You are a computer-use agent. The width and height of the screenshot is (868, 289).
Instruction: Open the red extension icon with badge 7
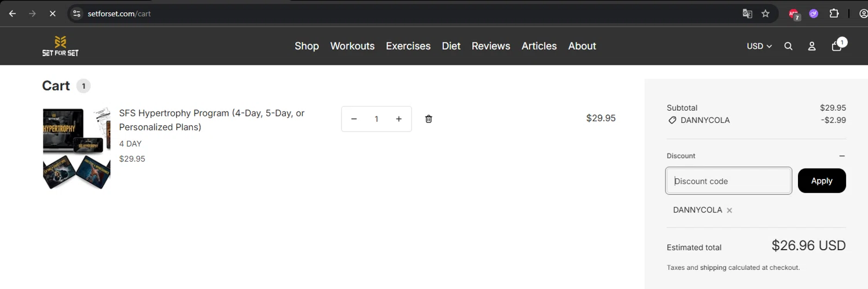pos(794,14)
